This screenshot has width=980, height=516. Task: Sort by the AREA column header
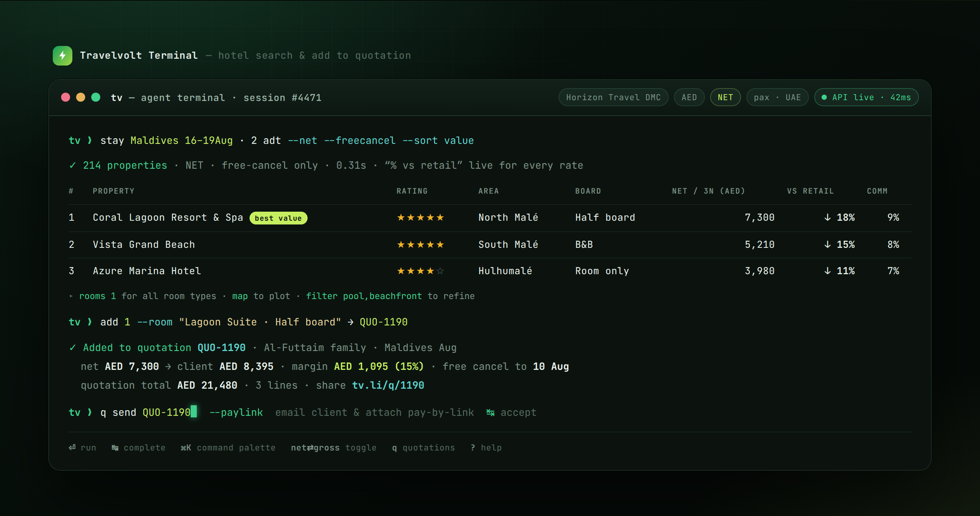coord(488,191)
